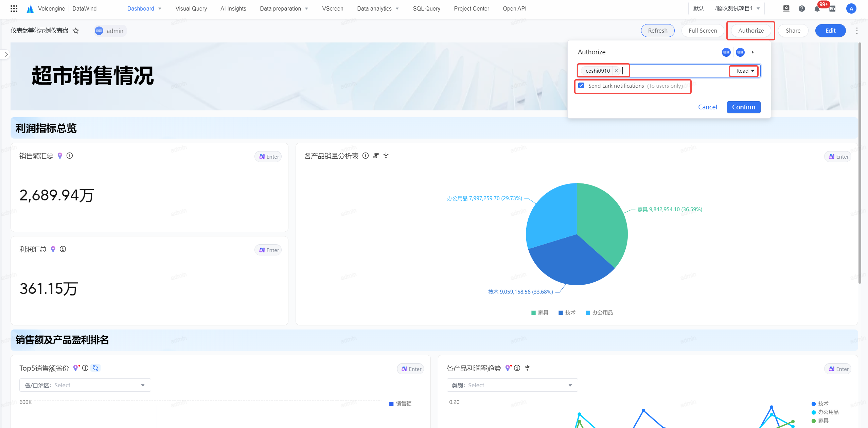
Task: Open the 类别 Select dropdown
Action: 512,385
